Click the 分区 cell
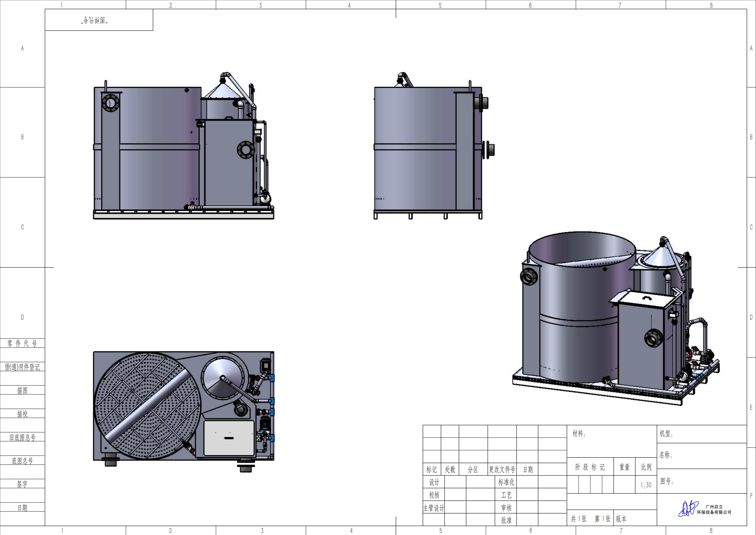Screen dimensions: 756x535 point(473,469)
